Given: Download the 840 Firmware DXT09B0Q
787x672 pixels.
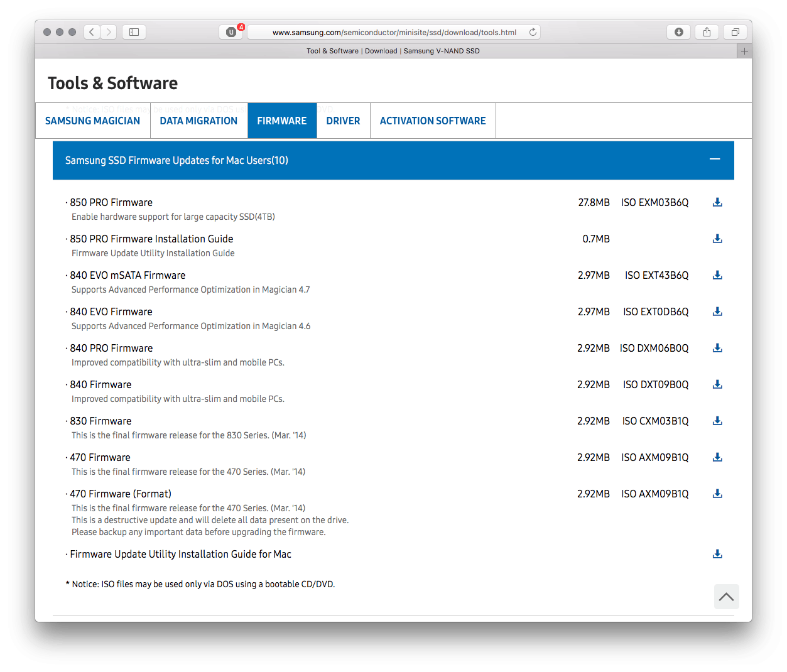Looking at the screenshot, I should click(717, 384).
